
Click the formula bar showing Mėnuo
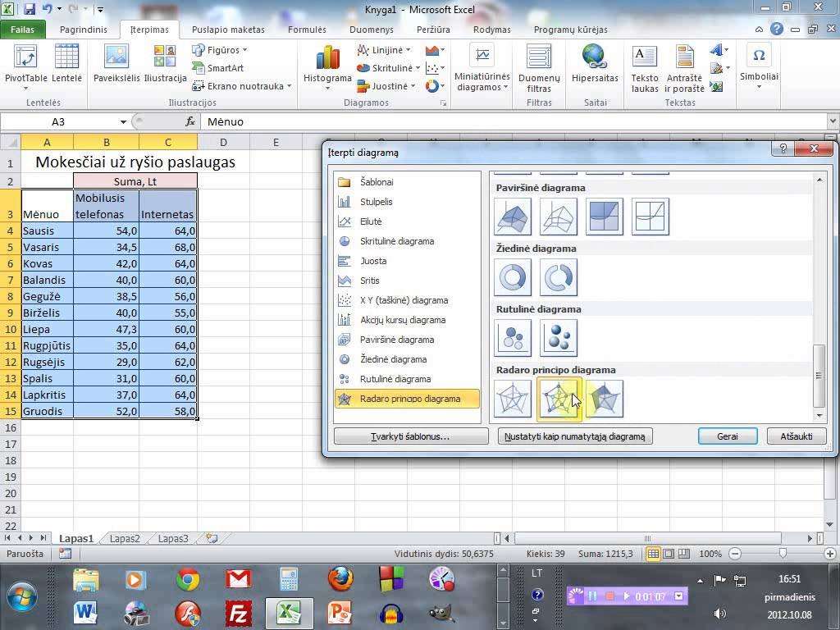[514, 122]
